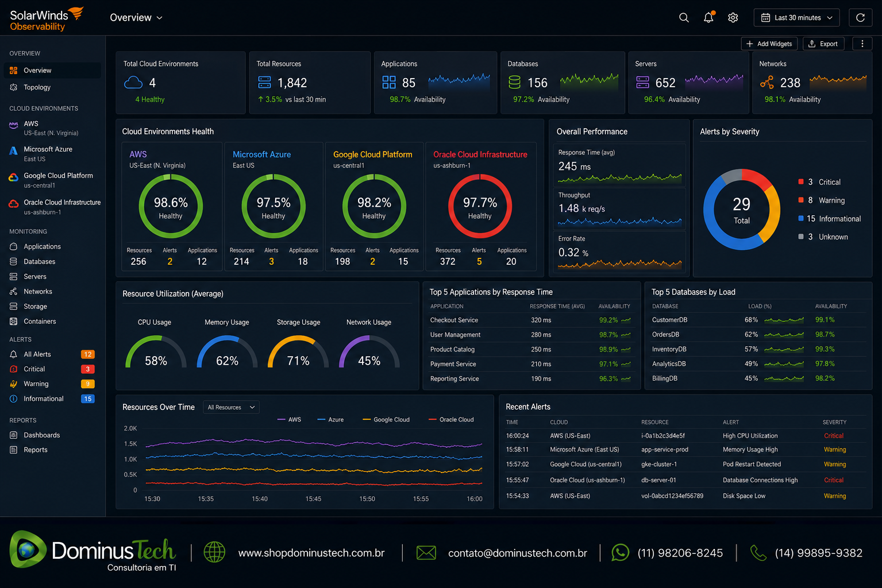Open the settings gear icon

(733, 18)
